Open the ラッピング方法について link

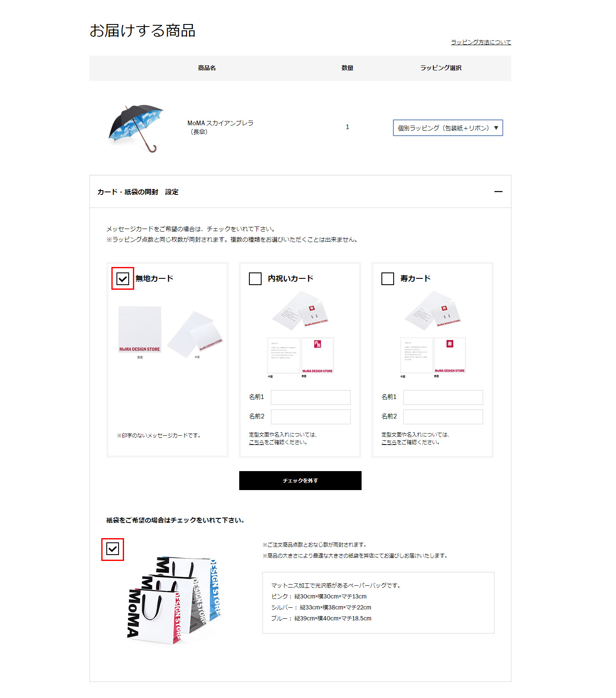click(x=481, y=42)
